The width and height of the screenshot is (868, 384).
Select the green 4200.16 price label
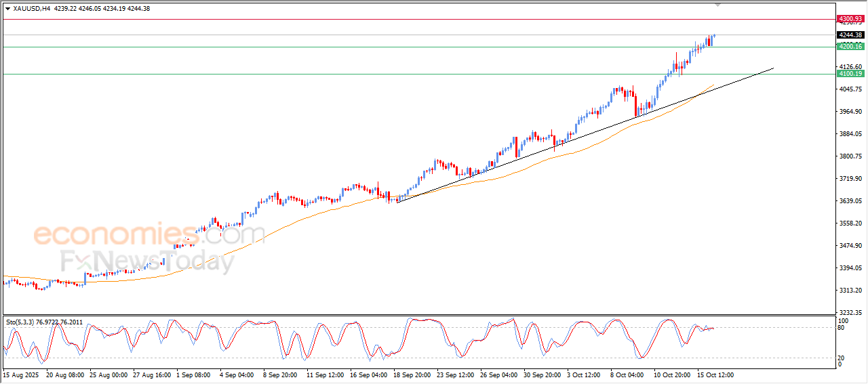[x=850, y=47]
